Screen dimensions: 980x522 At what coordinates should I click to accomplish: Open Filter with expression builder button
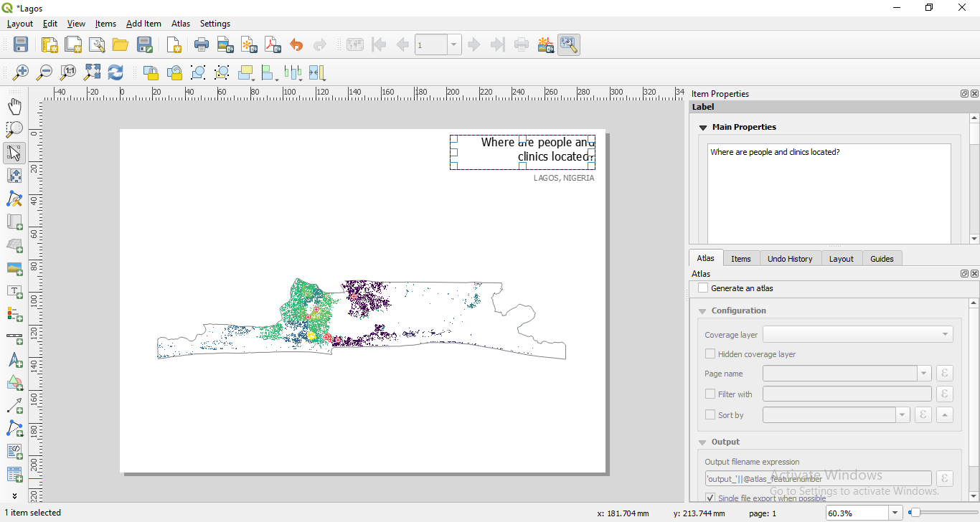coord(945,394)
